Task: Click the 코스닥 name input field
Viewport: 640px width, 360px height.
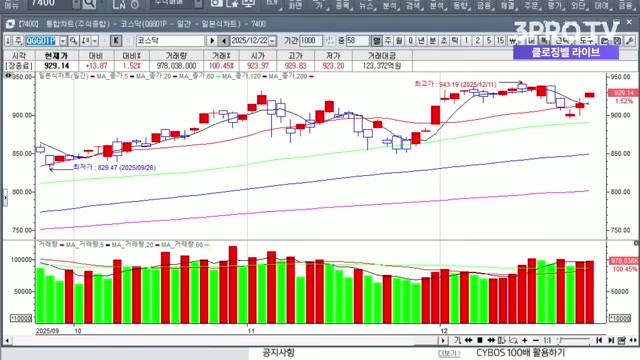Action: coord(170,41)
